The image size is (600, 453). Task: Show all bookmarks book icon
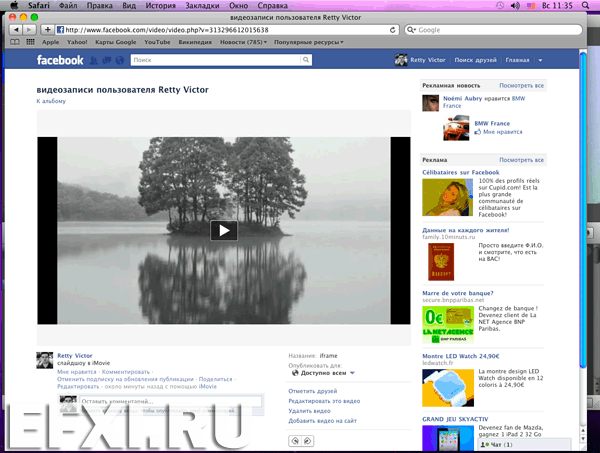coord(15,42)
